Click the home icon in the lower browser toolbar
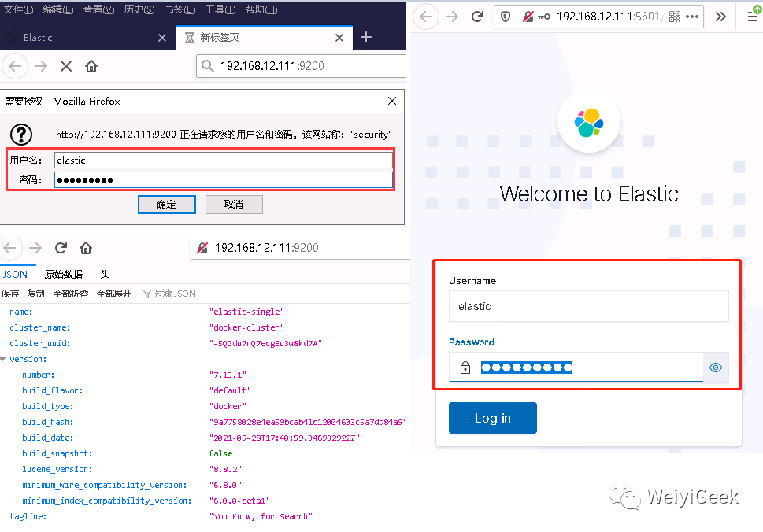Screen dimensions: 763x532 (x=86, y=248)
